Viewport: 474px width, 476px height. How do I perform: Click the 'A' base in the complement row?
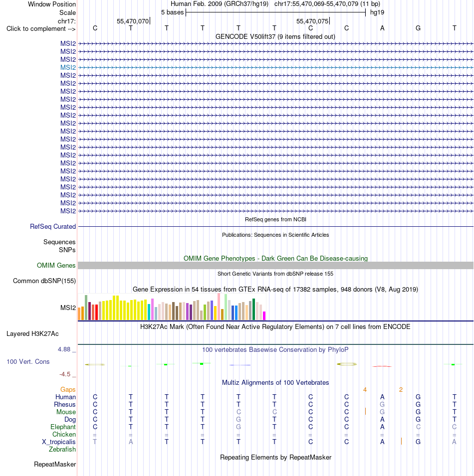click(382, 28)
